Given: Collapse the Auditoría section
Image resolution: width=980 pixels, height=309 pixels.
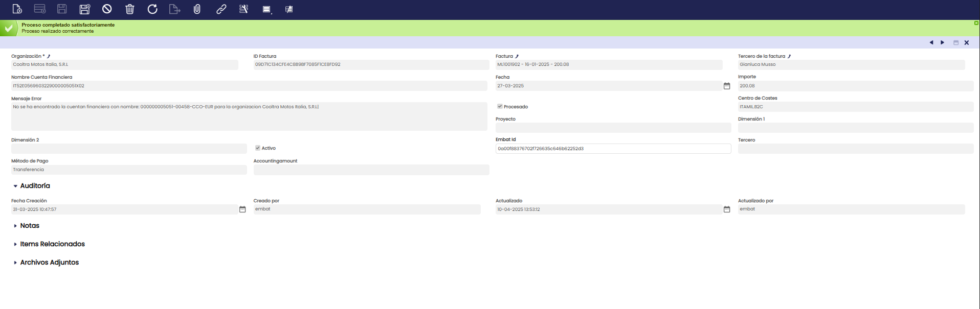Looking at the screenshot, I should click(x=16, y=186).
